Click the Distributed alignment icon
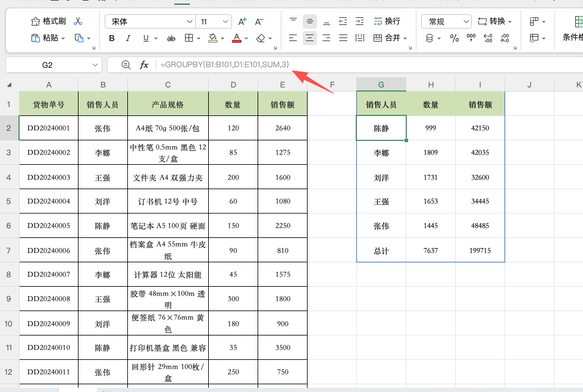This screenshot has width=583, height=392. 360,37
